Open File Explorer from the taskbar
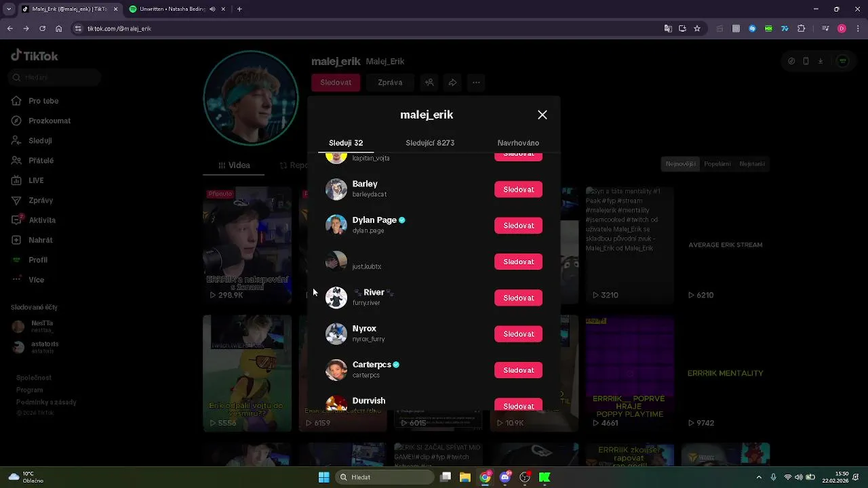Image resolution: width=868 pixels, height=488 pixels. tap(465, 477)
